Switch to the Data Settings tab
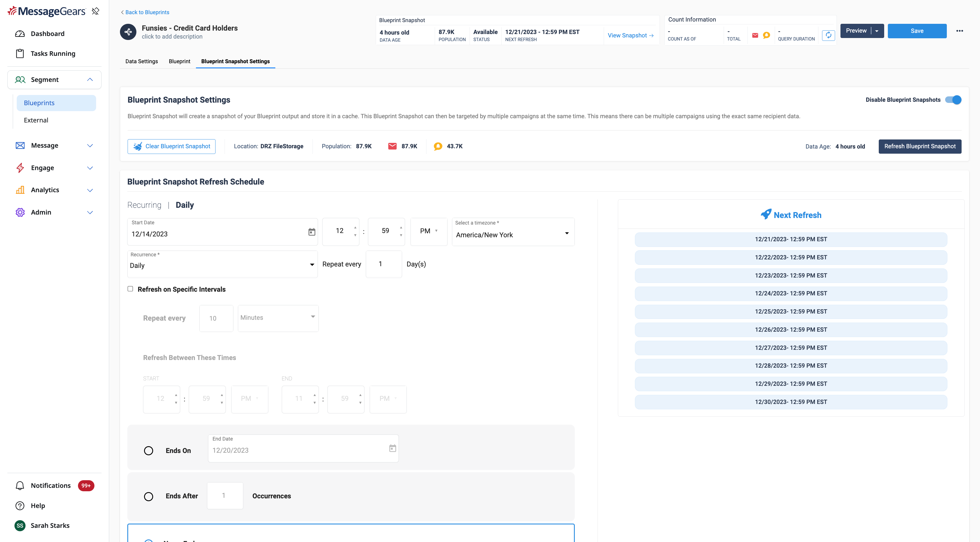980x542 pixels. 141,61
